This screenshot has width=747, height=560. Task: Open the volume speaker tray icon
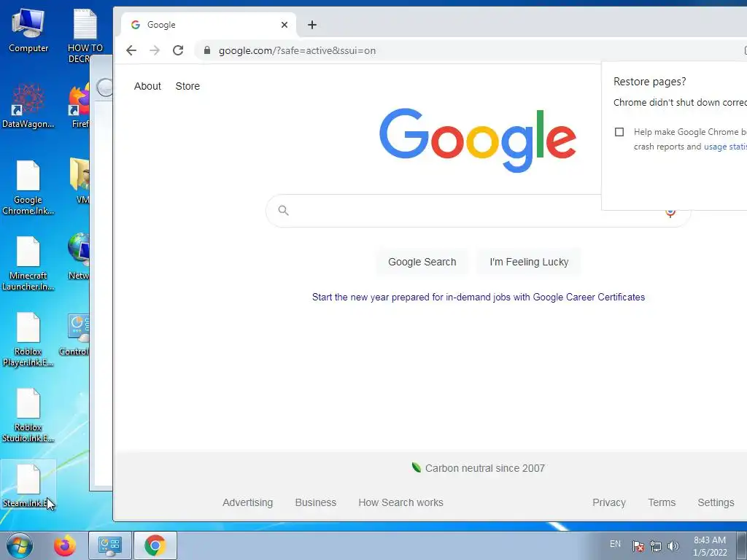(x=673, y=546)
